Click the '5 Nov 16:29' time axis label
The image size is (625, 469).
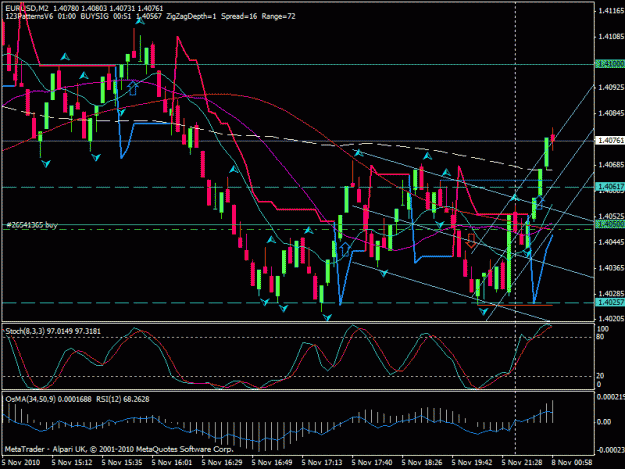coord(222,462)
